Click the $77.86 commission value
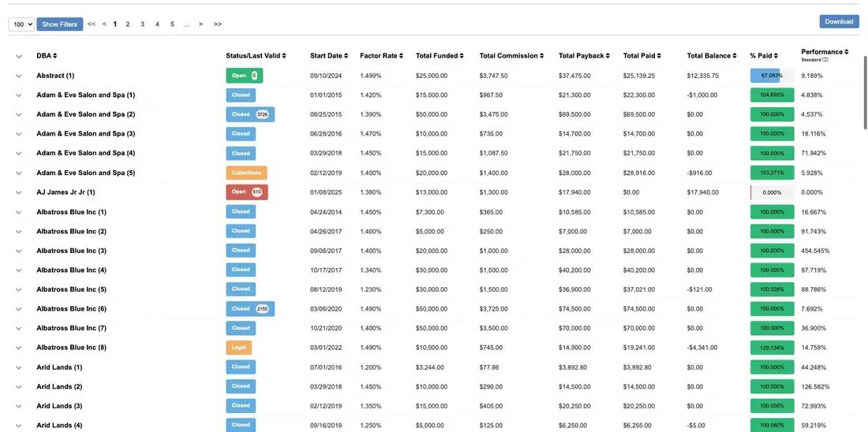 point(489,367)
